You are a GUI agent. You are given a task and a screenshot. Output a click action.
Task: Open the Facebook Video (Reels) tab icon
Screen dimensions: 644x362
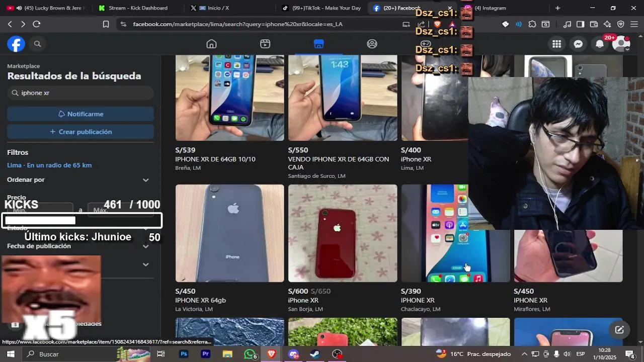click(x=265, y=44)
